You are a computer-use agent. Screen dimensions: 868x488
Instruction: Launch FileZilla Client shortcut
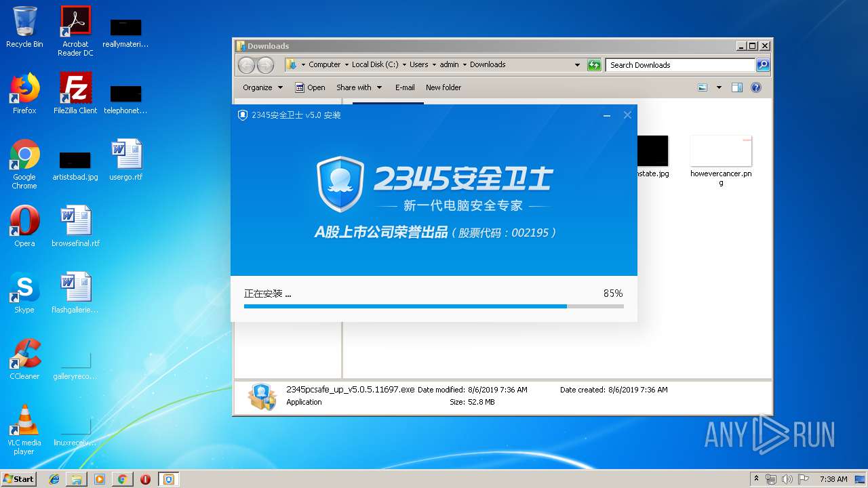click(x=75, y=94)
